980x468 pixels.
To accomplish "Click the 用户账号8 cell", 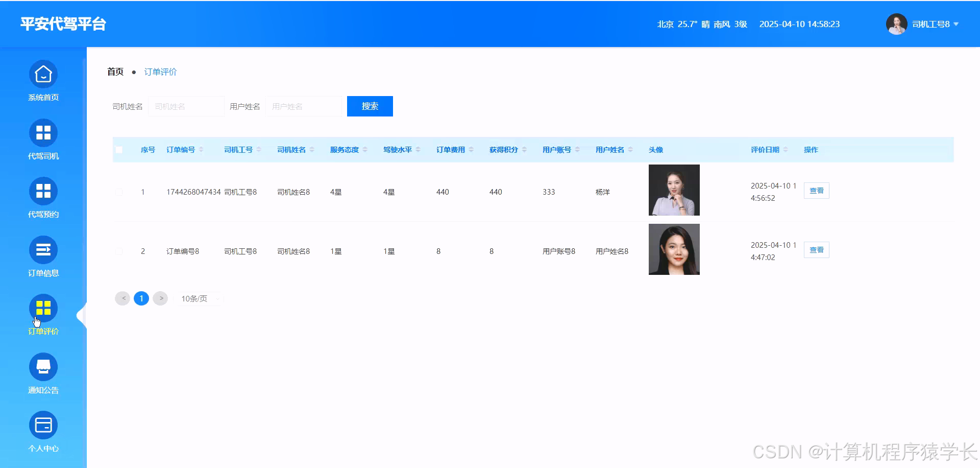I will click(x=559, y=251).
